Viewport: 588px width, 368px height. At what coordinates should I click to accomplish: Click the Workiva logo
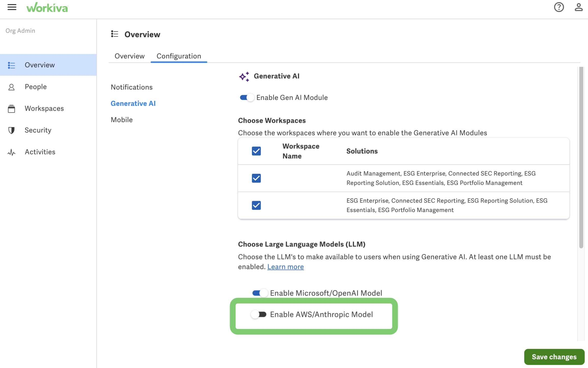47,7
